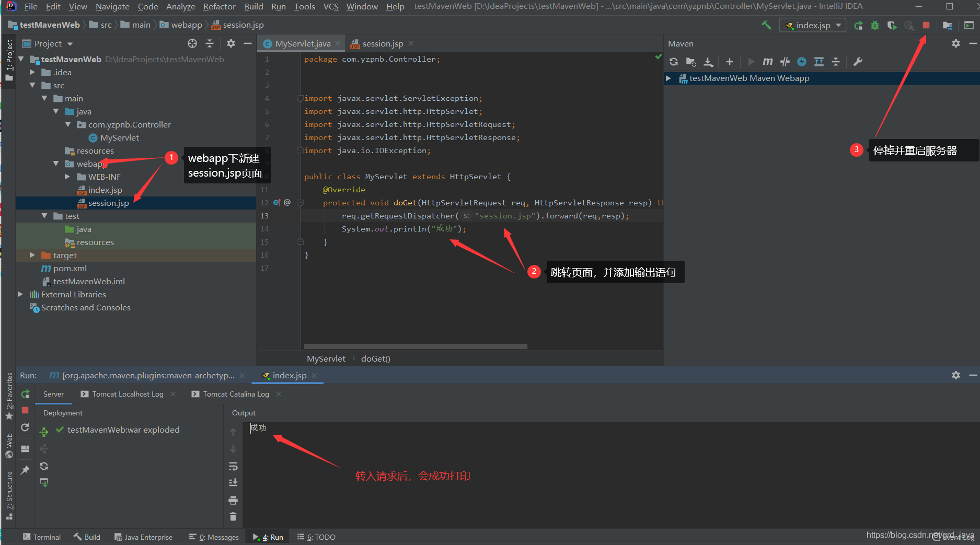
Task: Click the Run Anything icon
Action: [969, 25]
